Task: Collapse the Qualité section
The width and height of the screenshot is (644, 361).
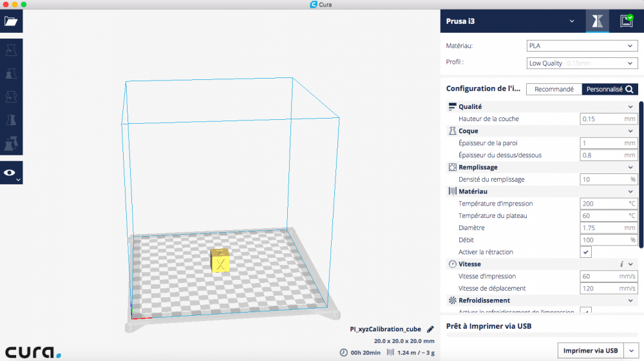Action: pos(630,107)
